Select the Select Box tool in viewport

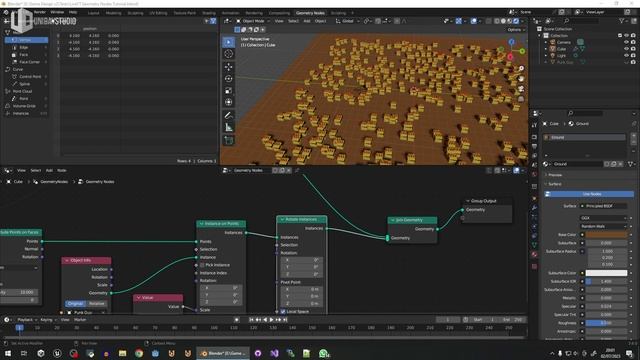229,42
